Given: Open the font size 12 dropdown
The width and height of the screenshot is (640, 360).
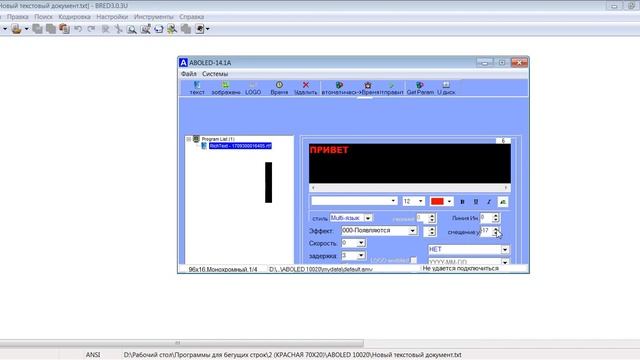Looking at the screenshot, I should coord(421,201).
